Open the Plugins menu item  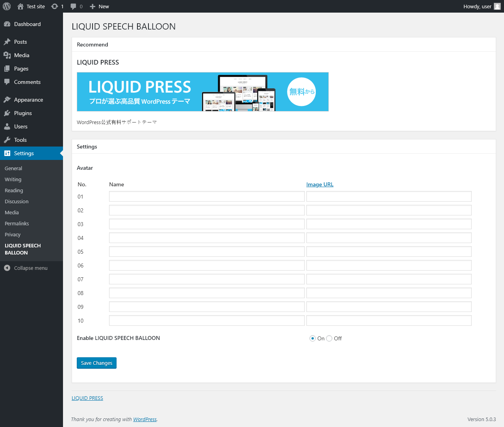tap(31, 113)
